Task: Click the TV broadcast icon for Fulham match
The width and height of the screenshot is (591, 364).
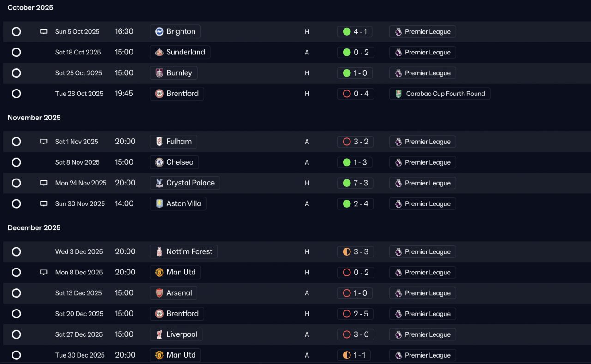Action: point(44,142)
